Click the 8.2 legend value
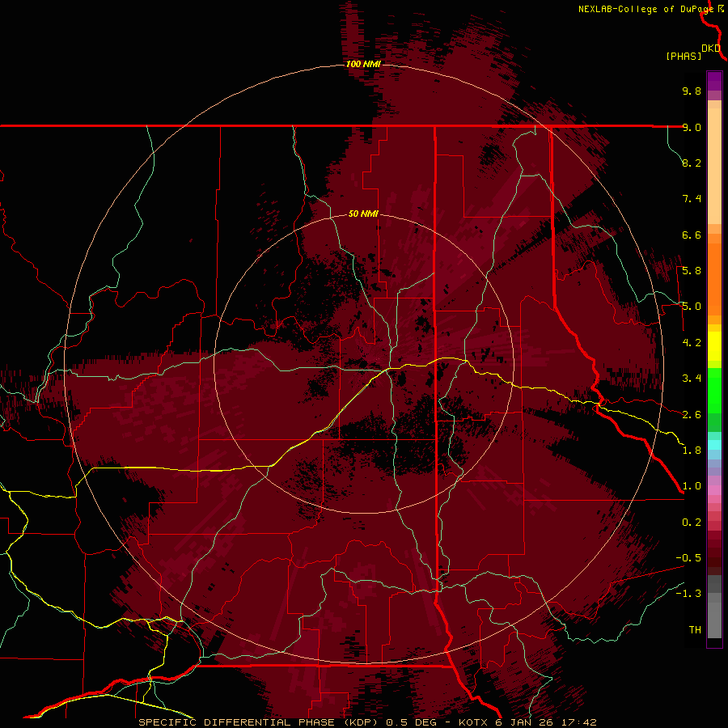The width and height of the screenshot is (728, 728). [x=692, y=163]
